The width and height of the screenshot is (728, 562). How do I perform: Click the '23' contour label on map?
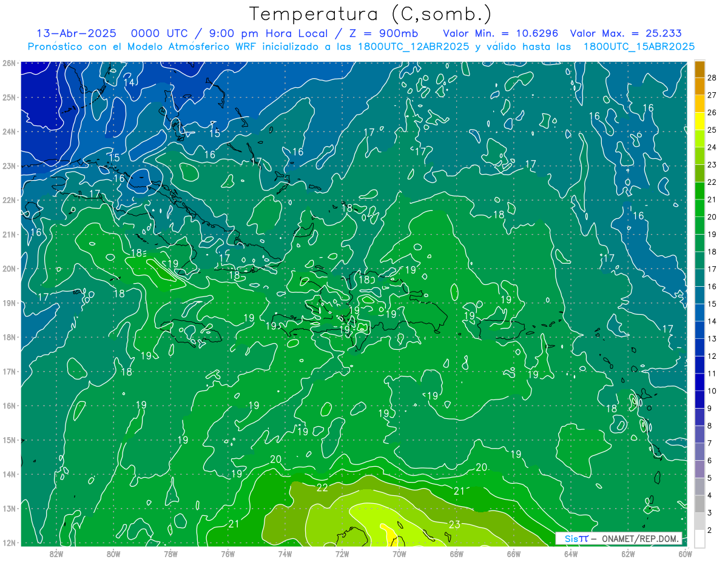click(x=454, y=524)
